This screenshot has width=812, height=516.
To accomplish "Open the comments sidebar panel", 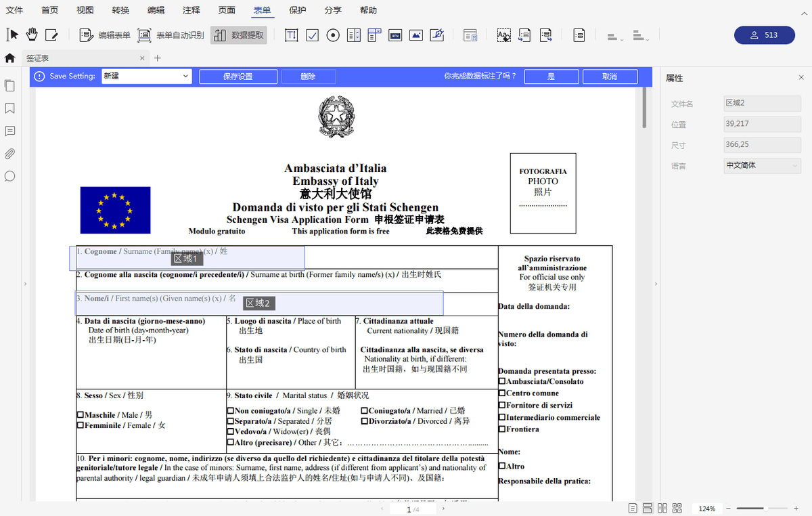I will 9,131.
